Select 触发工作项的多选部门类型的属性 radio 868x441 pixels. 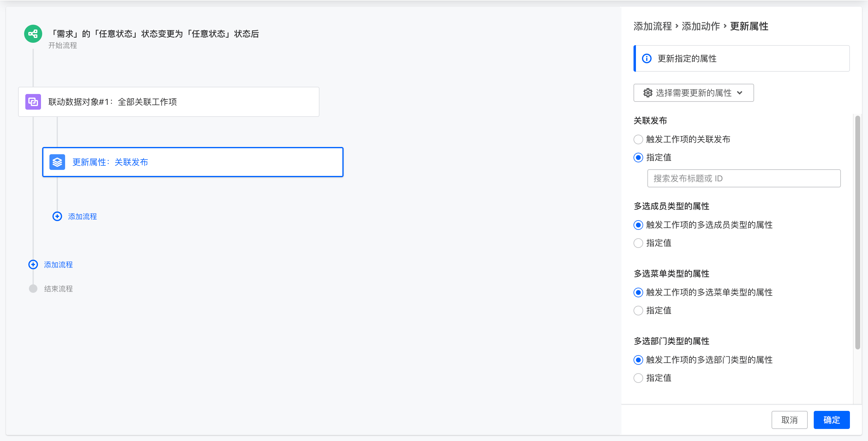638,360
